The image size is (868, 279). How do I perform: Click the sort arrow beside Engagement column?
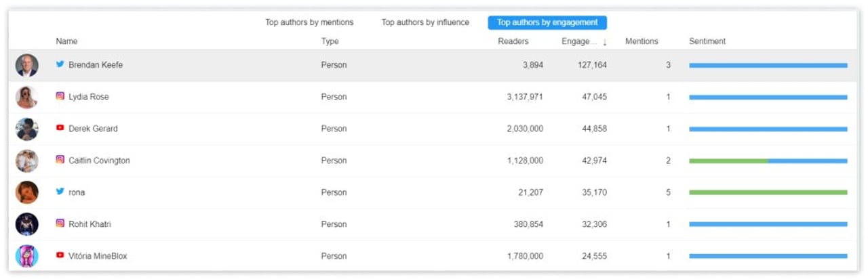605,42
